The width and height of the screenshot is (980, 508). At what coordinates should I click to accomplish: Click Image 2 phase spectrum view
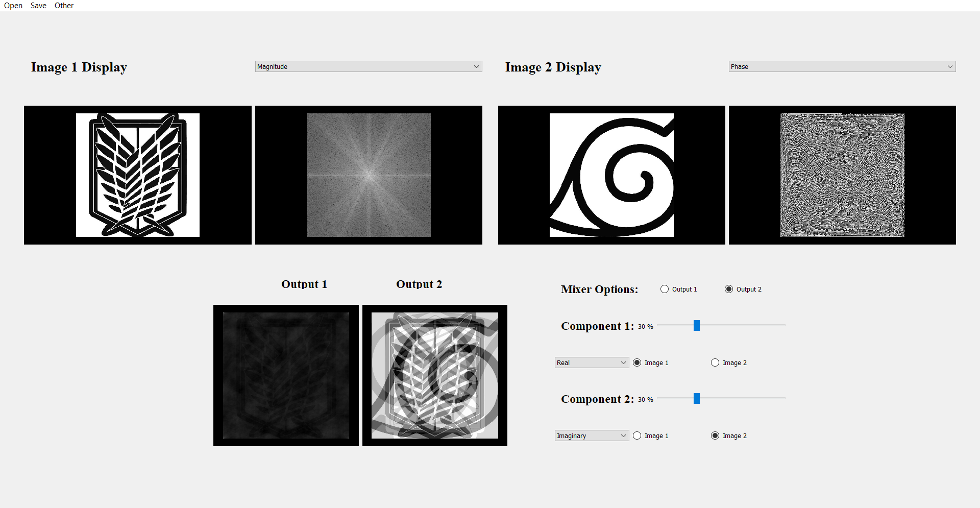coord(842,175)
